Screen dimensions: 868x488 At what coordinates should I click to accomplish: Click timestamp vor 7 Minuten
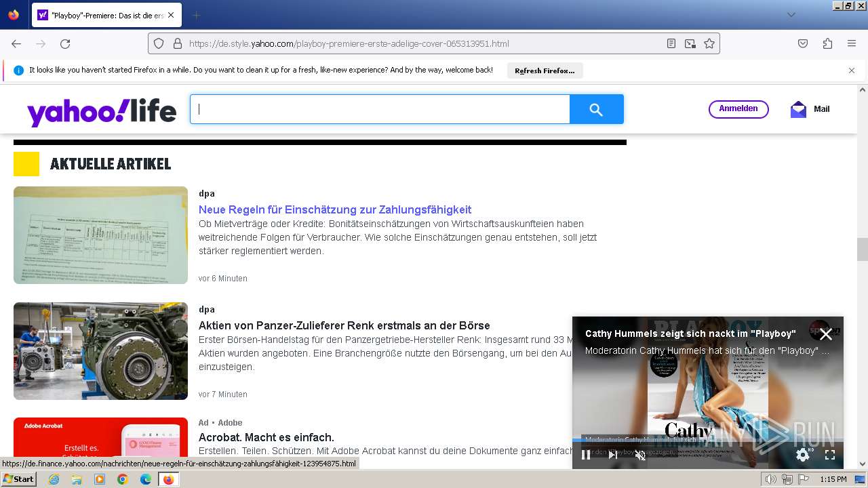223,394
